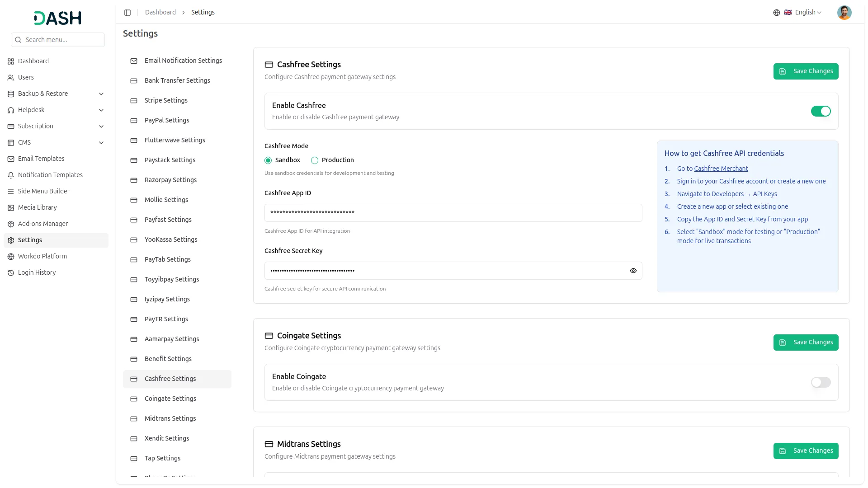The image size is (868, 488).
Task: Click the Backup & Restore database icon
Action: pyautogui.click(x=11, y=94)
